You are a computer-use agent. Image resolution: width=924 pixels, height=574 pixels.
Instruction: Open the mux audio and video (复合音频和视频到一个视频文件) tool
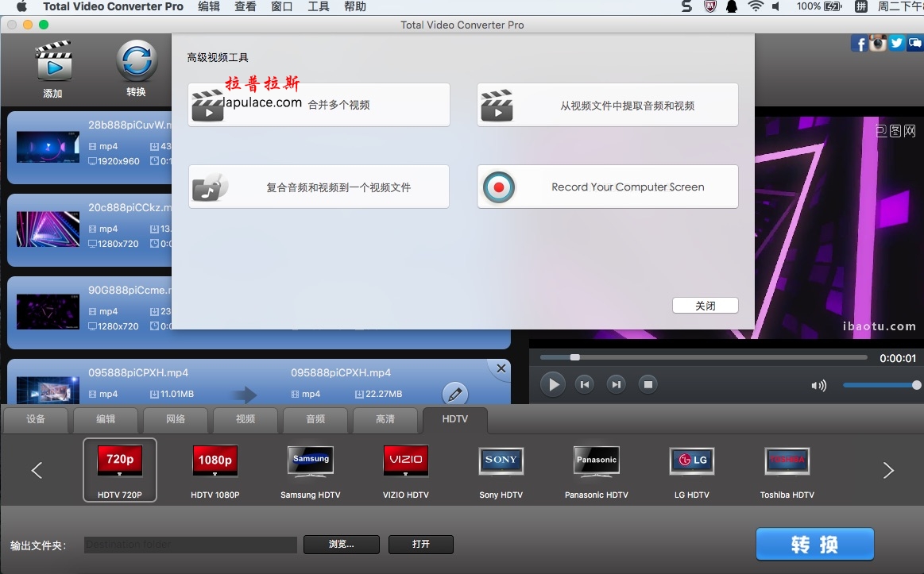coord(319,187)
